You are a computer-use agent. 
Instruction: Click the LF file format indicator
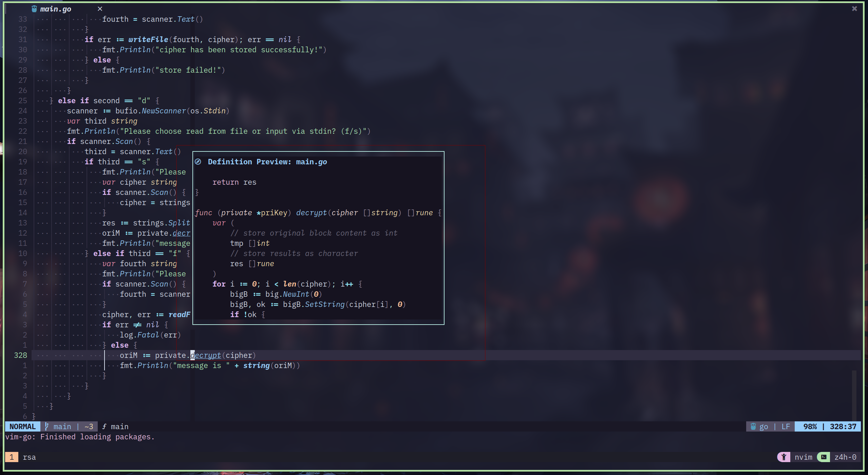click(x=786, y=426)
